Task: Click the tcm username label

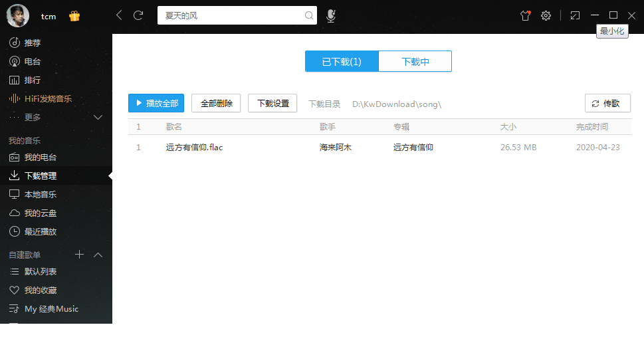Action: coord(49,17)
